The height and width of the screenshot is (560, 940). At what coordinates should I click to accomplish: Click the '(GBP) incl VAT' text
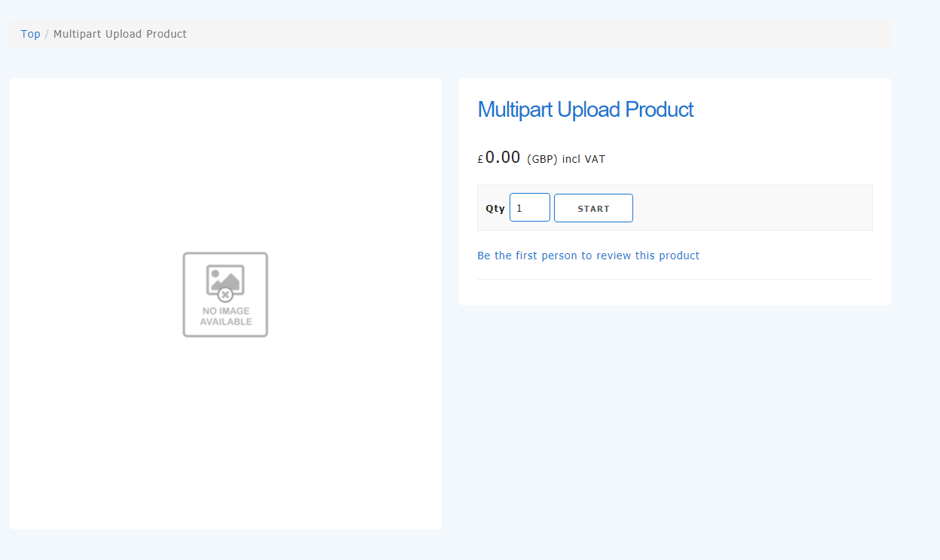click(565, 159)
